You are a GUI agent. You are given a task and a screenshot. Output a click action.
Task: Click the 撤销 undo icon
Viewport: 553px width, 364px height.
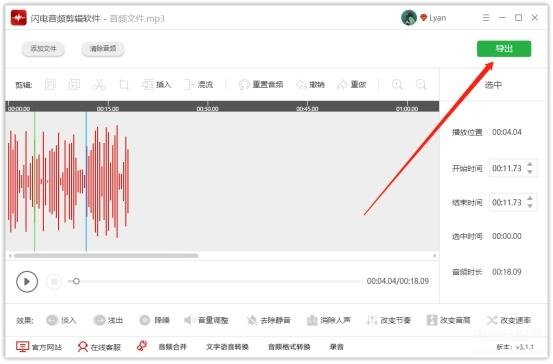302,85
